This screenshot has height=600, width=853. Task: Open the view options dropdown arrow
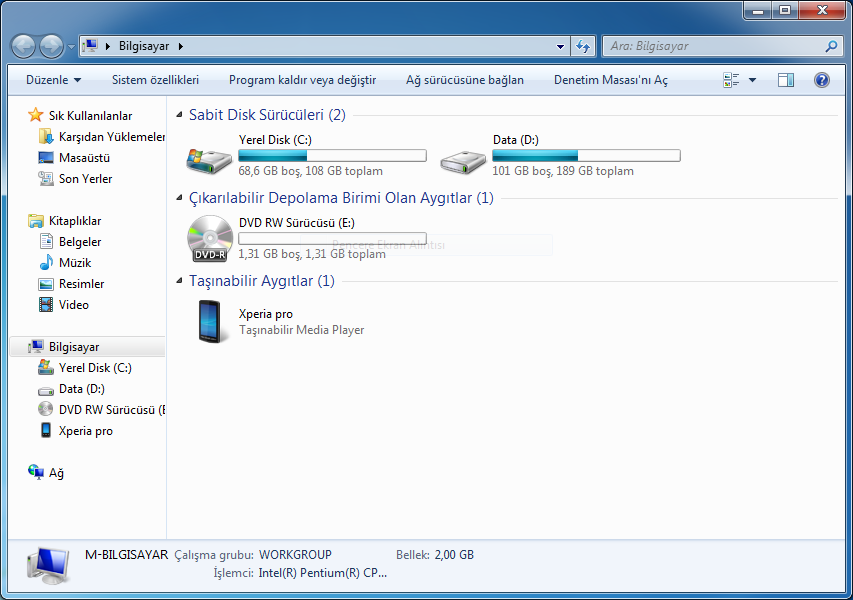752,80
